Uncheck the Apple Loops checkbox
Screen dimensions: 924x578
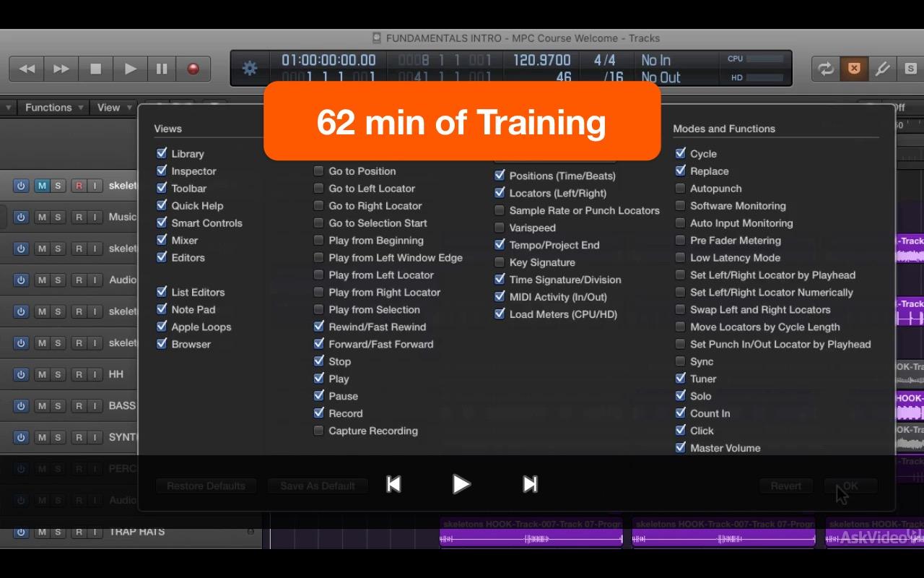(x=162, y=327)
